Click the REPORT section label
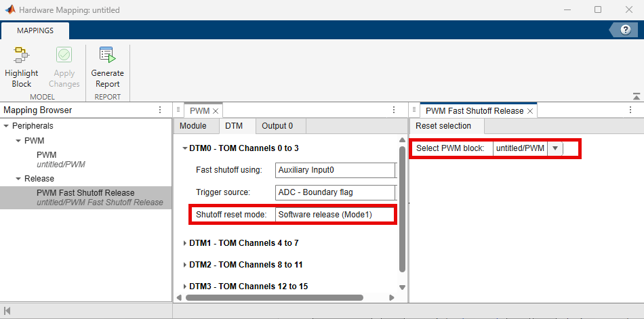644x319 pixels. (108, 97)
